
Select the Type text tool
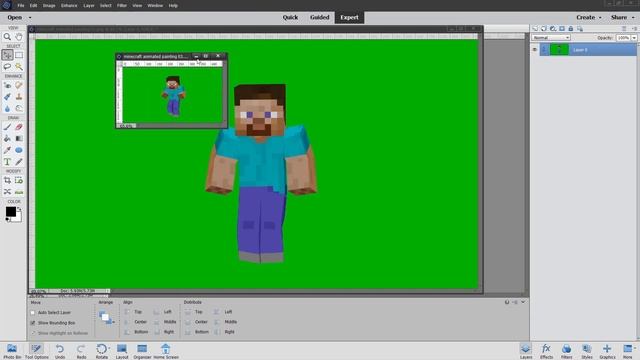click(7, 162)
